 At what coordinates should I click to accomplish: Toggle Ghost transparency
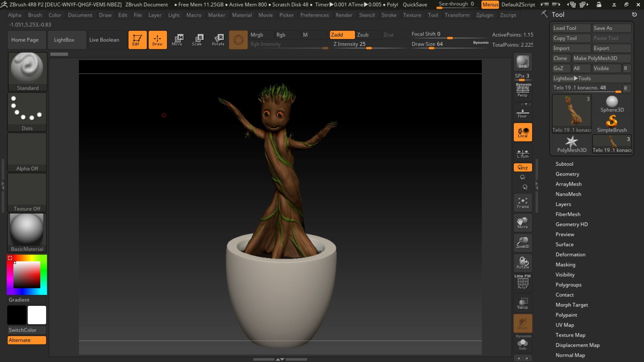pyautogui.click(x=522, y=323)
